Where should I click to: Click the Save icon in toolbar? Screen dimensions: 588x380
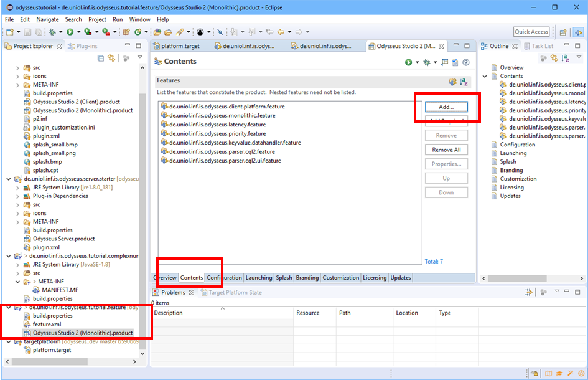[29, 32]
